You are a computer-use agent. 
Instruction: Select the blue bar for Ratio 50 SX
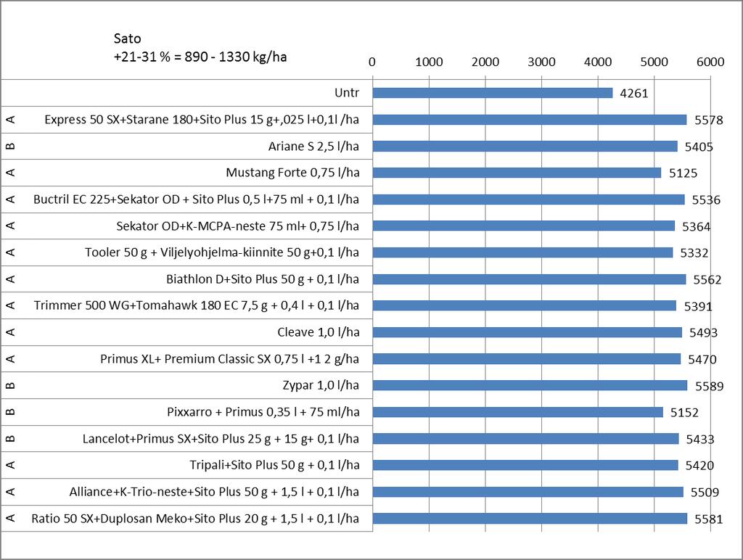click(530, 519)
